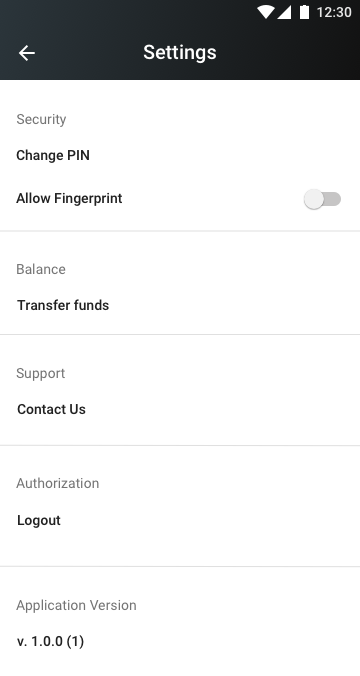Tap the Balance section header
Screen dimensions: 360x676
tap(41, 269)
